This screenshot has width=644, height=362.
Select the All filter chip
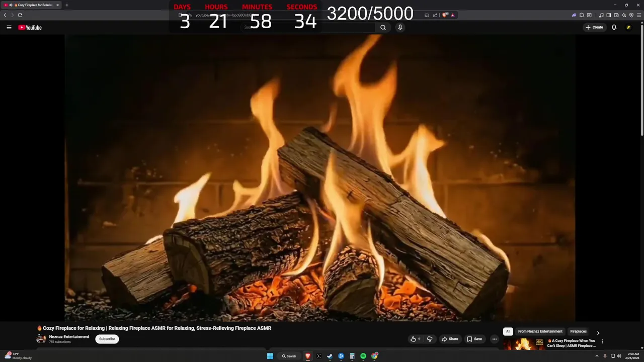508,331
